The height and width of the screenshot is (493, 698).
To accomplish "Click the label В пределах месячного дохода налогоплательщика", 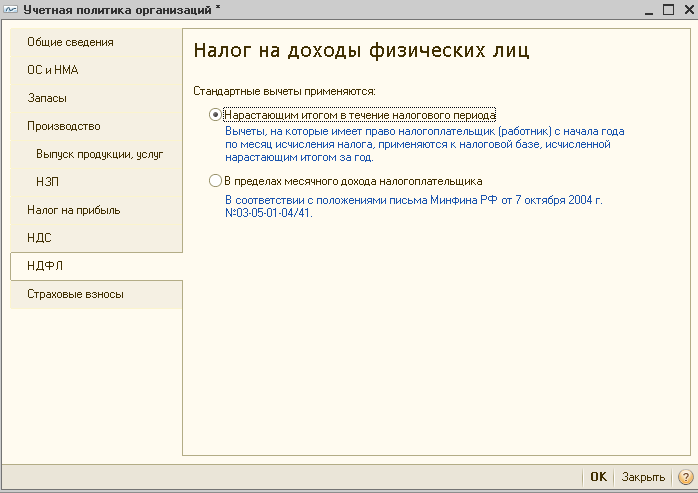I will 353,181.
